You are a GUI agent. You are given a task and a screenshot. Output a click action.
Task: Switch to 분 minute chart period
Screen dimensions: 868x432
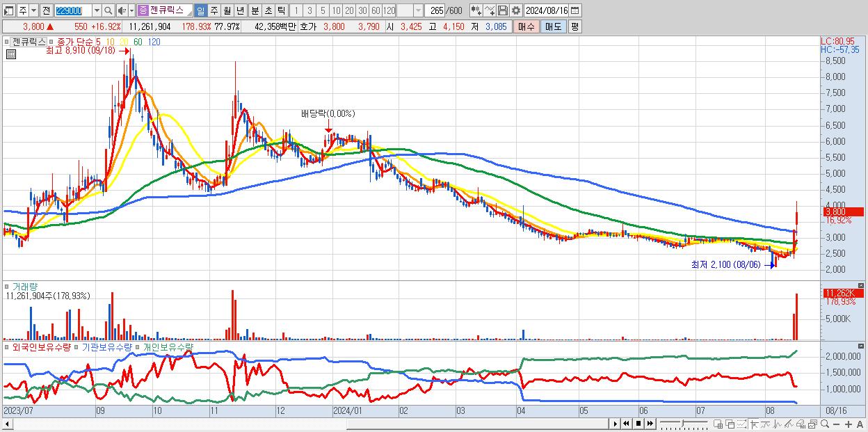(x=254, y=11)
